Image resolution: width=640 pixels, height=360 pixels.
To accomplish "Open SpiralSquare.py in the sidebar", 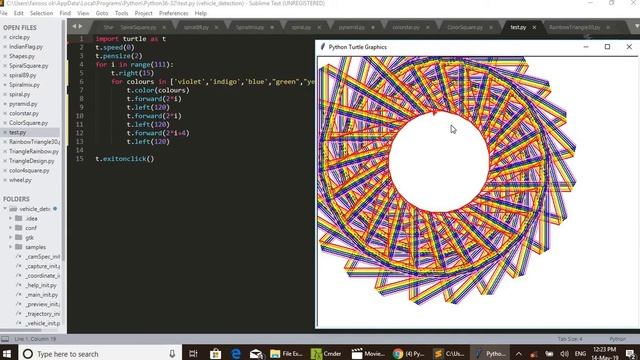I will (29, 66).
